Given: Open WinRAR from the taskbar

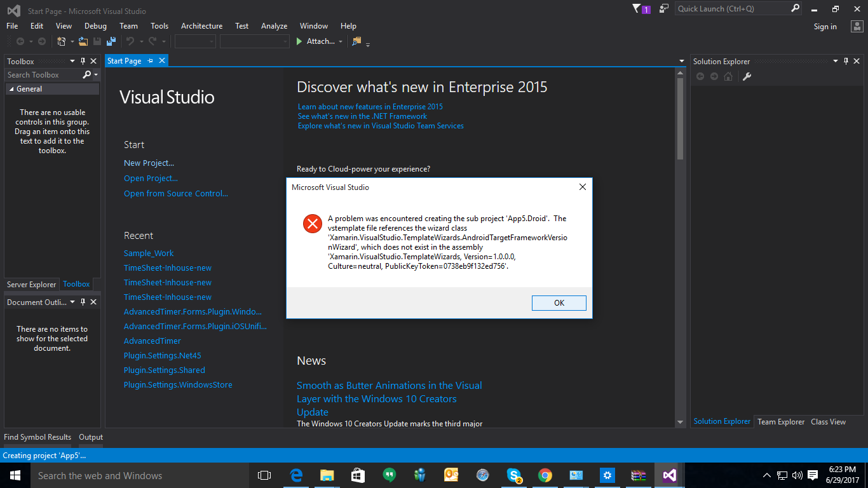Looking at the screenshot, I should click(x=638, y=475).
